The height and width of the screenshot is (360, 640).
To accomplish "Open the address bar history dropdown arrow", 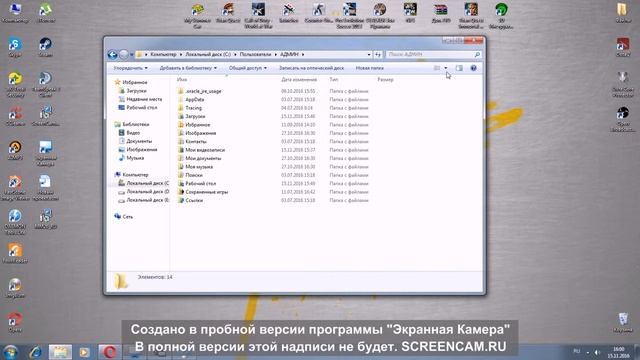I will [x=369, y=54].
